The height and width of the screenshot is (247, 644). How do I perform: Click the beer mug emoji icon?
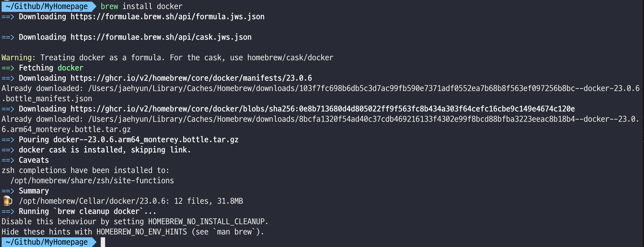(x=8, y=201)
